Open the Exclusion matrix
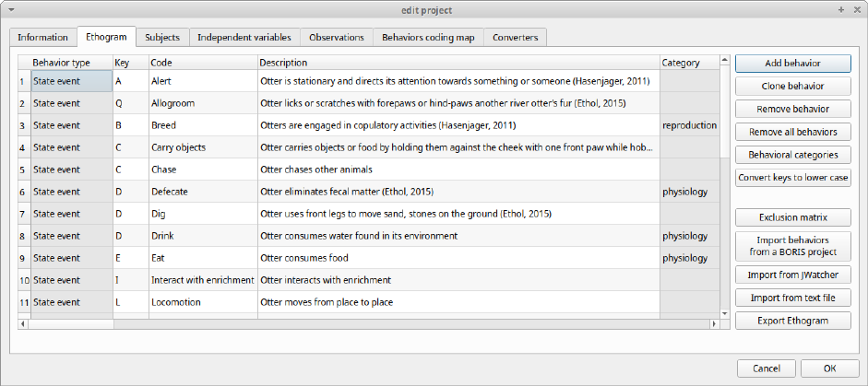This screenshot has height=386, width=868. 793,217
